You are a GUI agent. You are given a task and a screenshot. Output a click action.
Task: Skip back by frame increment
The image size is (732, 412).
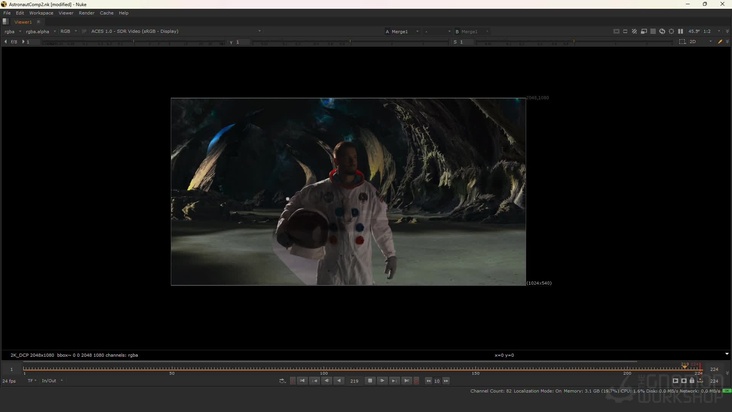(428, 381)
